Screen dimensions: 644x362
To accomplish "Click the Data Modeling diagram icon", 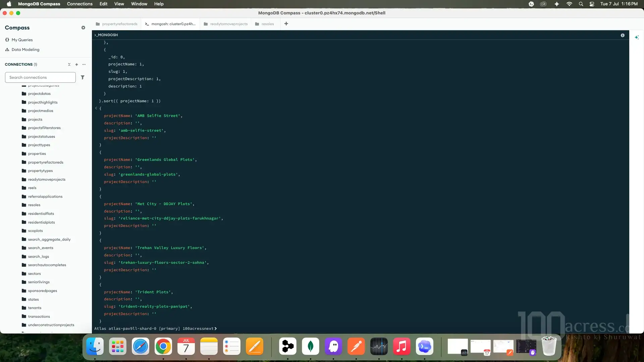I will coord(7,50).
